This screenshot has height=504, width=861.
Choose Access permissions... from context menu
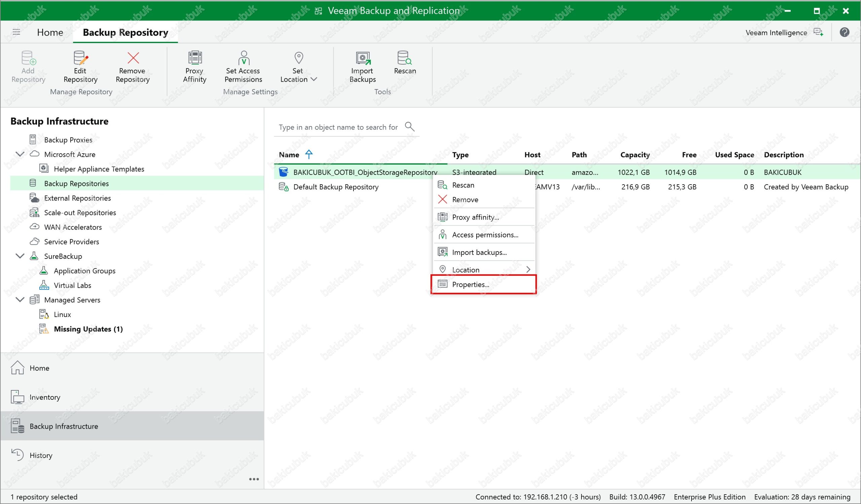[484, 235]
